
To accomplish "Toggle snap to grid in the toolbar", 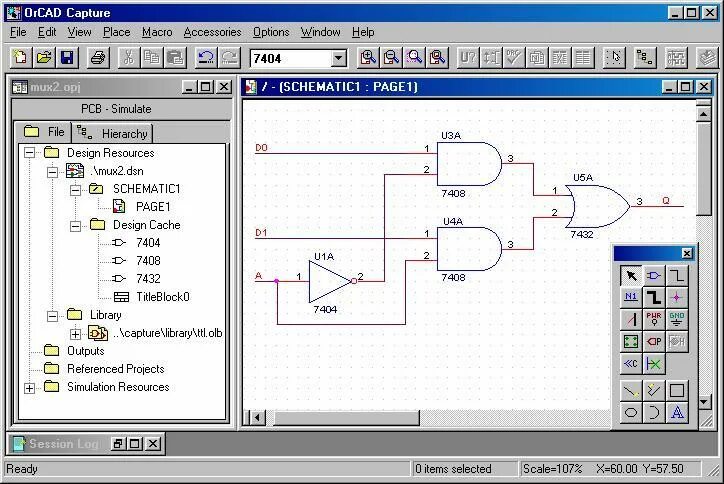I will (614, 58).
